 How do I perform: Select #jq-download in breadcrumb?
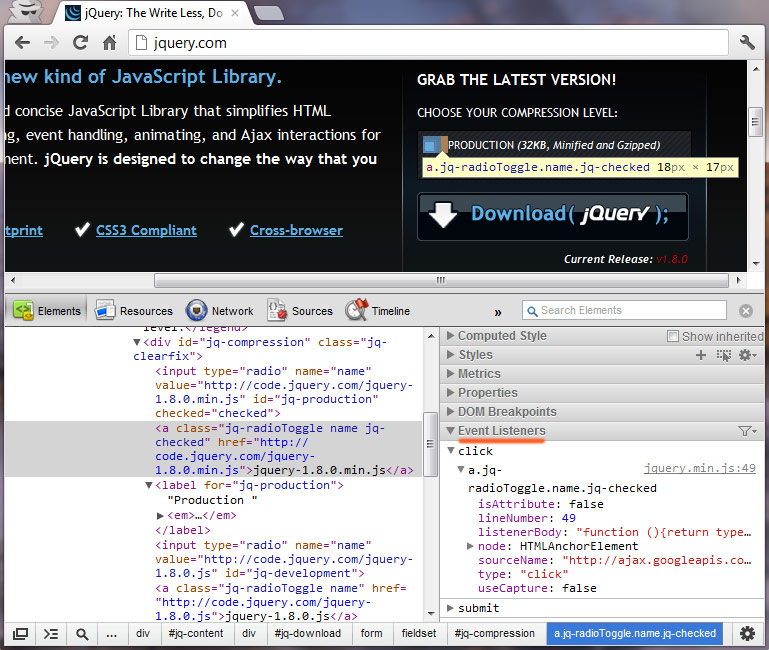pyautogui.click(x=308, y=633)
